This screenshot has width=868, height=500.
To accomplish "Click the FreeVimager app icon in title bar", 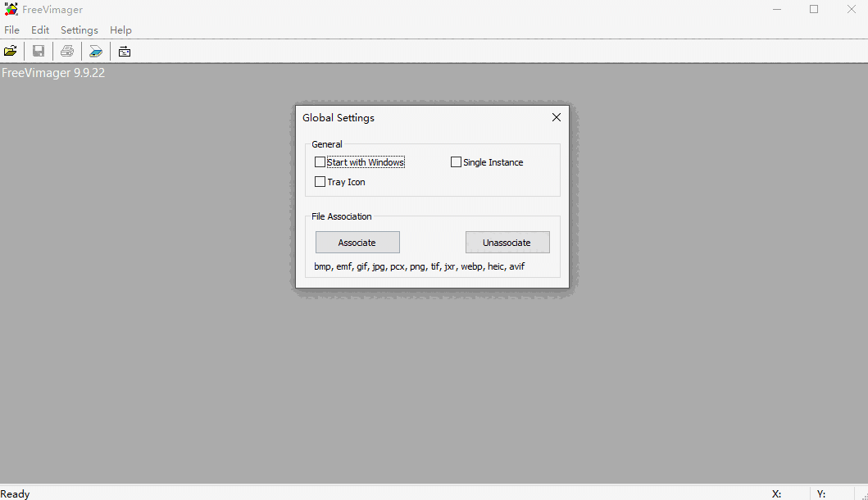I will click(x=11, y=9).
